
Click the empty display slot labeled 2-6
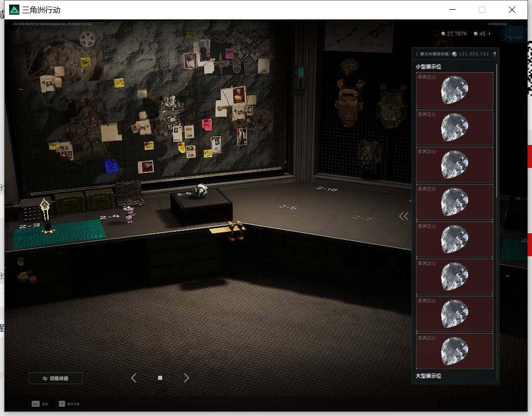click(x=288, y=207)
